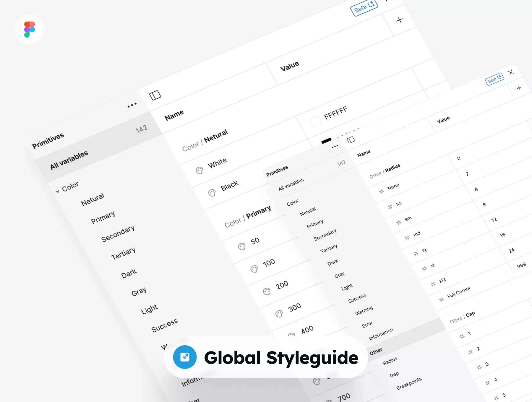Click palette icon of variable 300
The image size is (532, 402).
point(279,314)
